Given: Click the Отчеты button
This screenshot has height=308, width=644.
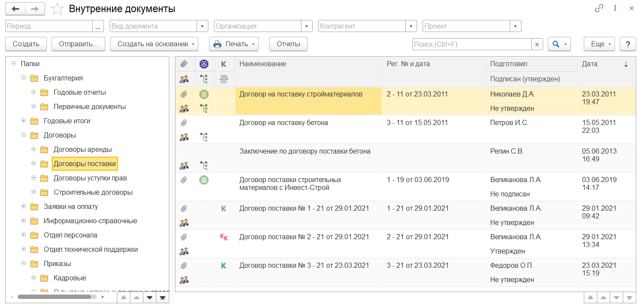Looking at the screenshot, I should point(288,44).
